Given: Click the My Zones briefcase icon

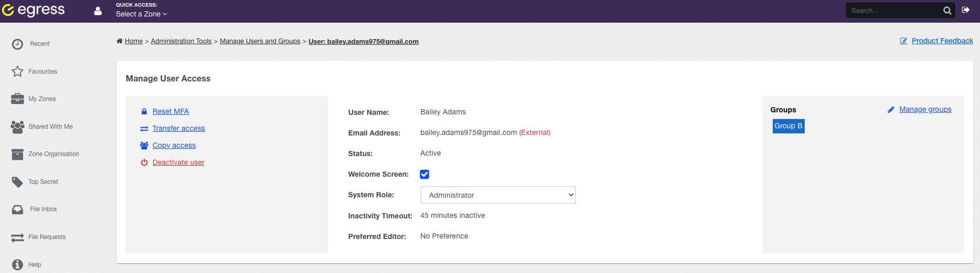Looking at the screenshot, I should pos(18,99).
